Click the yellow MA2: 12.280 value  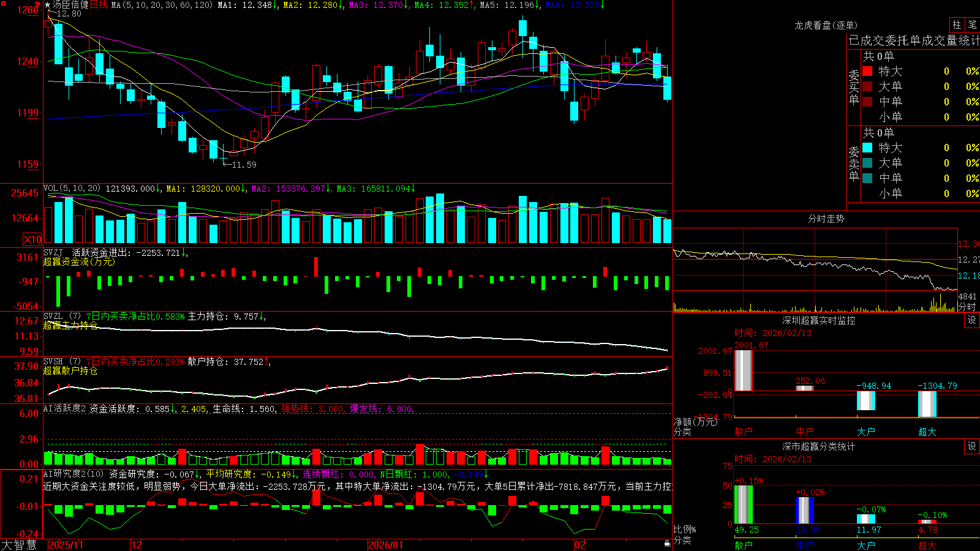pyautogui.click(x=312, y=5)
